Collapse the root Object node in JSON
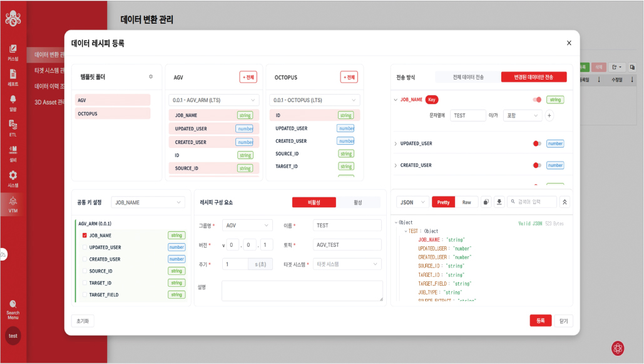The width and height of the screenshot is (644, 364). point(396,222)
